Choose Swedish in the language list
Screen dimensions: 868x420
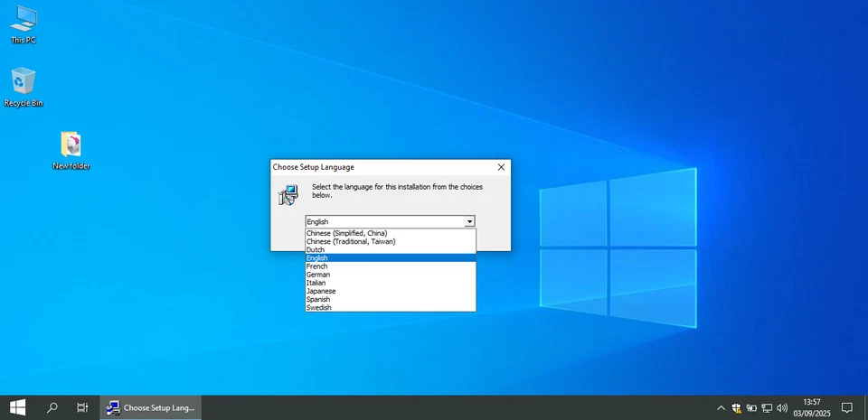tap(319, 308)
